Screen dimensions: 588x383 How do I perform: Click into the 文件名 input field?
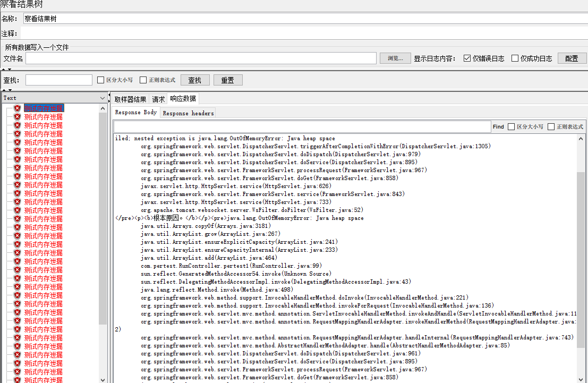click(201, 58)
